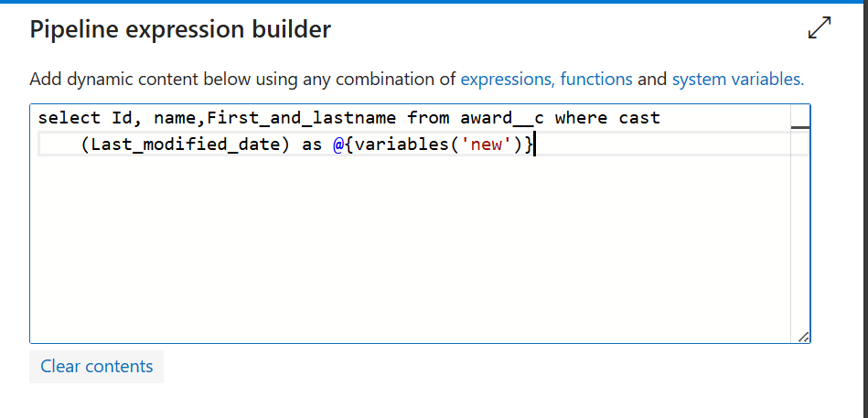Open the system variables link
Screen dimensions: 868x418
click(x=738, y=80)
